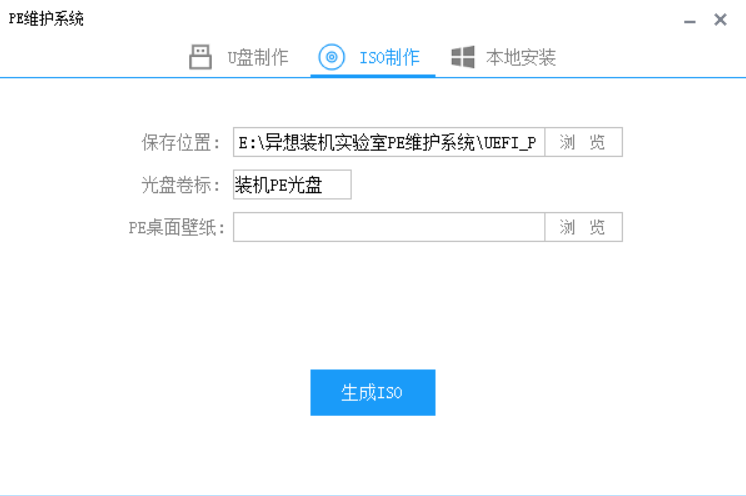Browse for a PE桌面壁纸 wallpaper file
The width and height of the screenshot is (746, 496).
click(x=583, y=227)
